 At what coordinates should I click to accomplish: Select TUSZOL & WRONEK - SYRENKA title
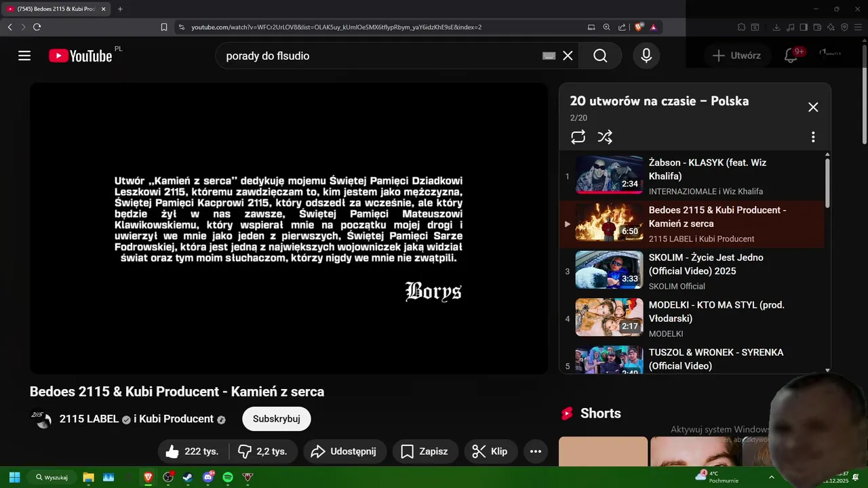pyautogui.click(x=716, y=359)
